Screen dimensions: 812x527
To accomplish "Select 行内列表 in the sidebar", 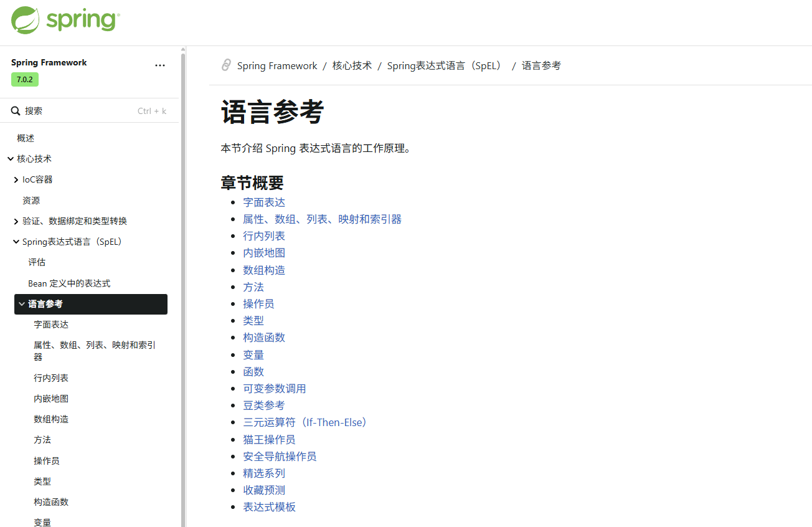I will tap(51, 378).
